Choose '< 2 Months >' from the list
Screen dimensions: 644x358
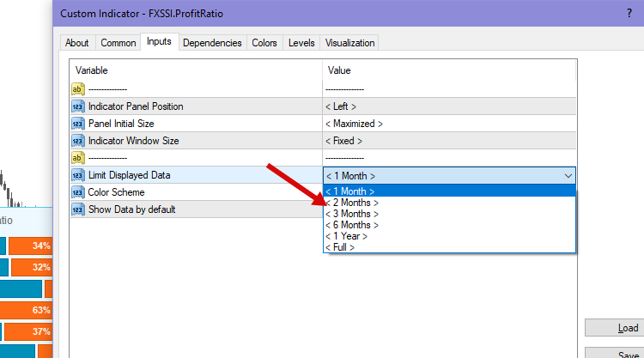(352, 203)
